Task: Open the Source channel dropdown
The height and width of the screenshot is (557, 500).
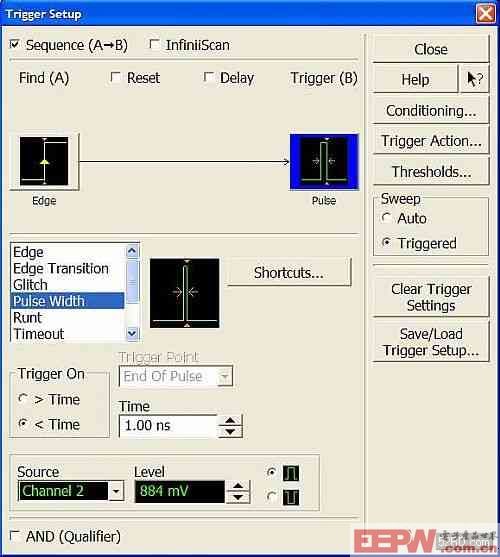Action: [x=116, y=491]
